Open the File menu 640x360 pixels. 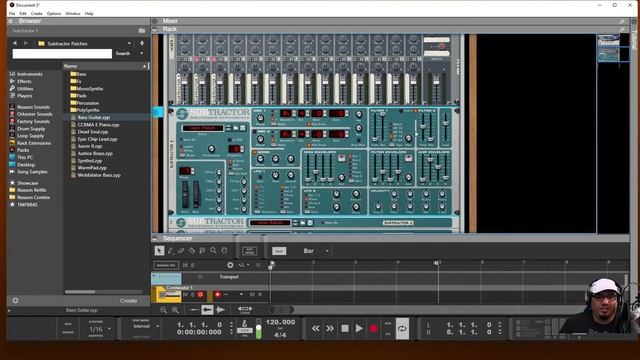coord(12,13)
